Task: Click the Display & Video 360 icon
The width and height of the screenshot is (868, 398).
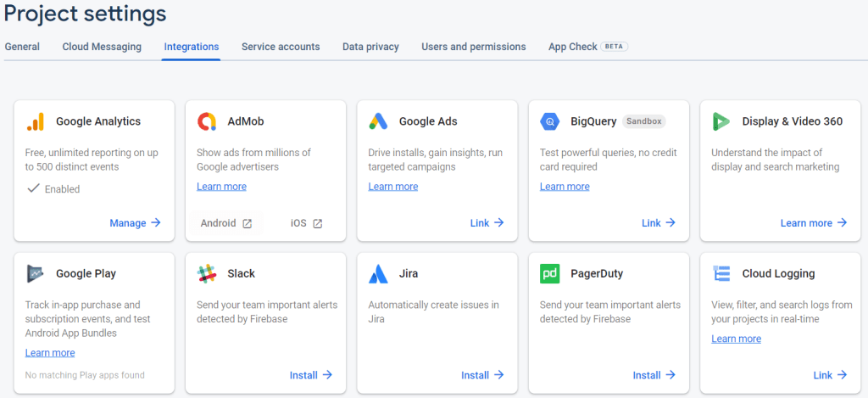Action: pyautogui.click(x=721, y=121)
